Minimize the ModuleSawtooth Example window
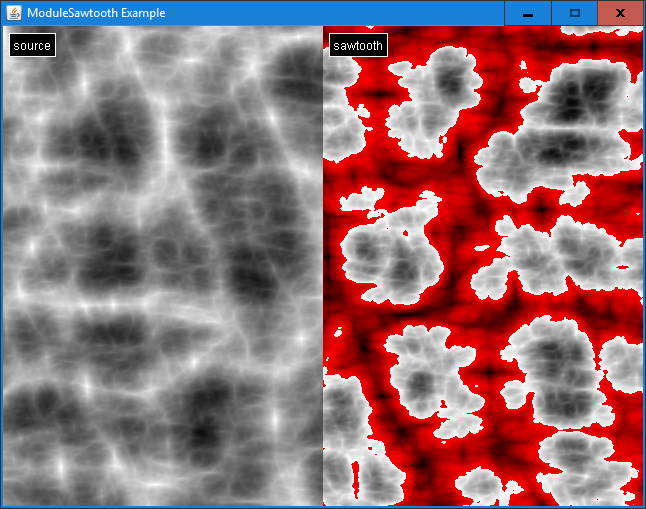This screenshot has height=509, width=646. pyautogui.click(x=527, y=13)
